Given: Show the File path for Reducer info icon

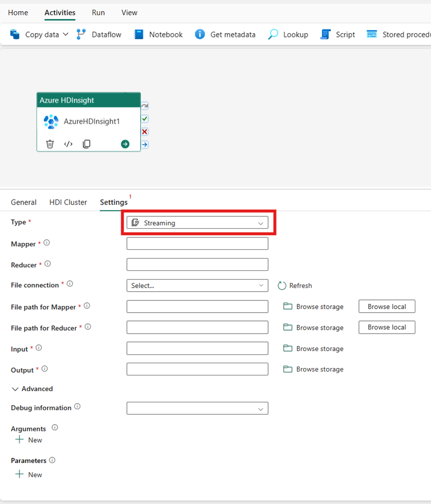Looking at the screenshot, I should (88, 327).
